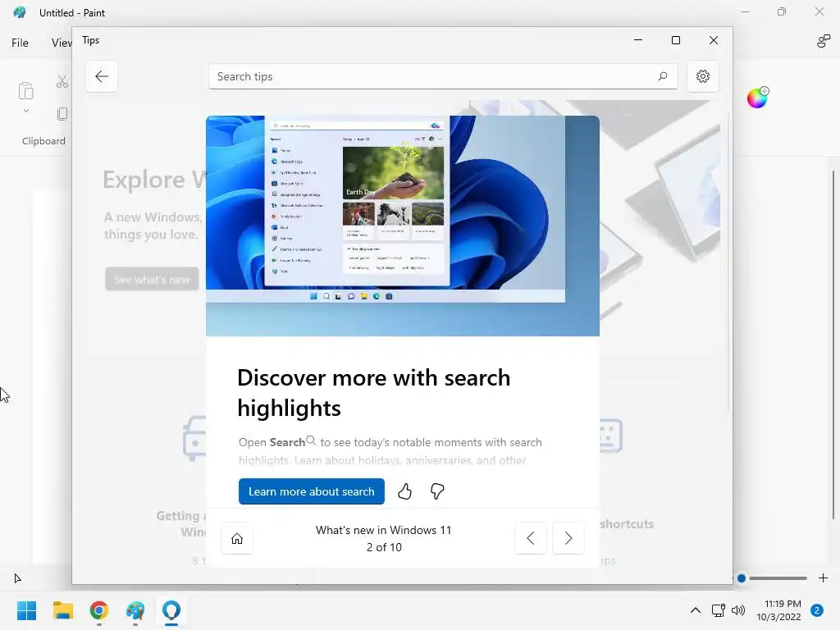Click Learn more about search button

tap(311, 491)
